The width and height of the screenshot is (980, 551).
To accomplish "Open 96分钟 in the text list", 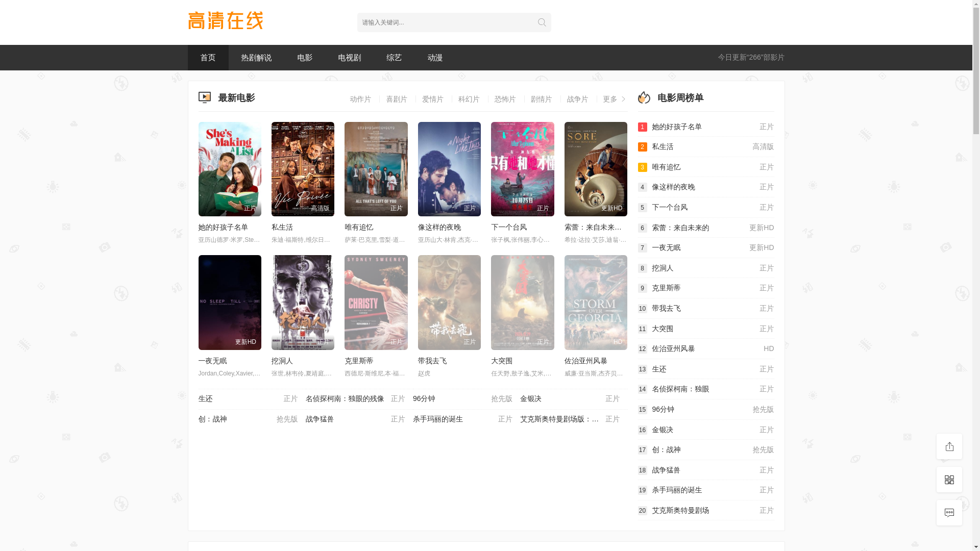I will [x=424, y=399].
